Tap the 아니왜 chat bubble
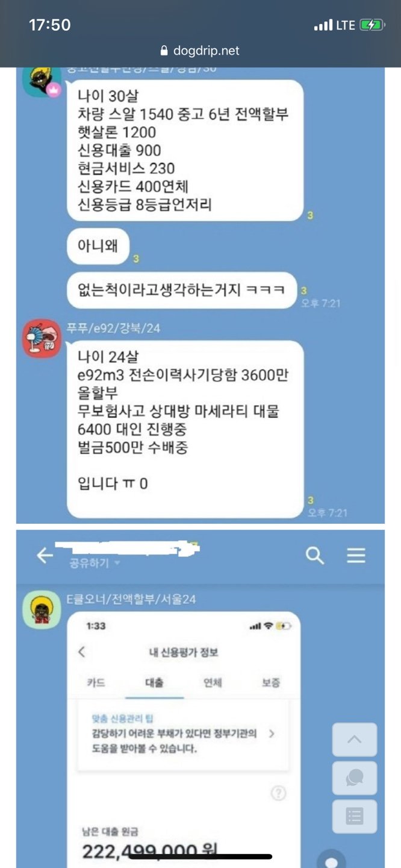Image resolution: width=401 pixels, height=868 pixels. click(98, 246)
